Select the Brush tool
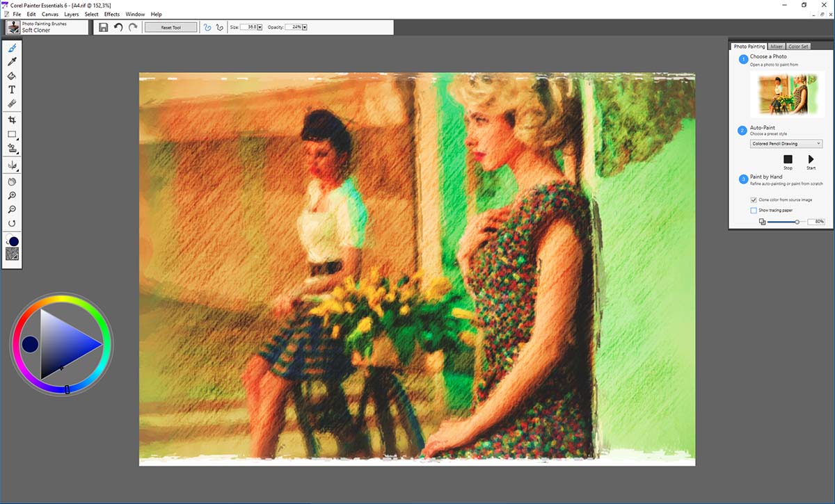The height and width of the screenshot is (504, 835). coord(12,48)
